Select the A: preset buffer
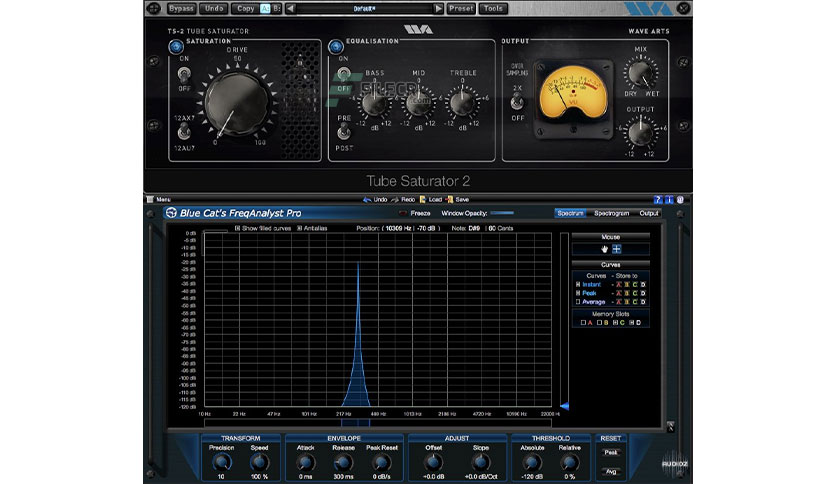836x484 pixels. click(265, 9)
